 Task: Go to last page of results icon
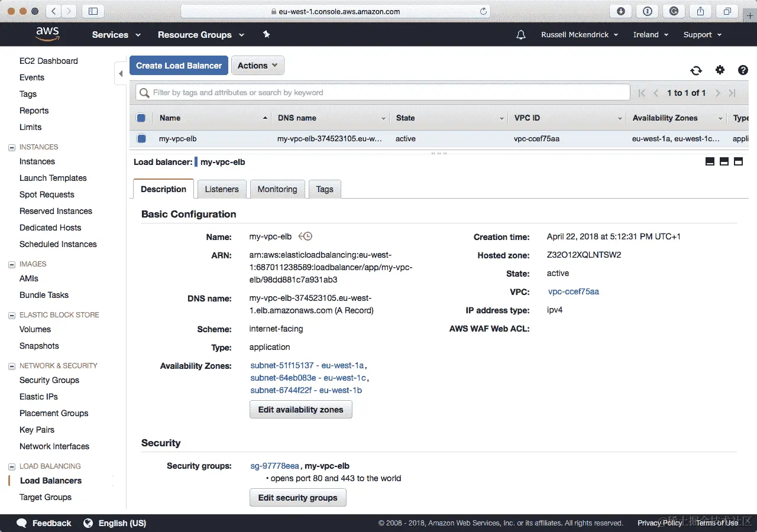tap(732, 93)
